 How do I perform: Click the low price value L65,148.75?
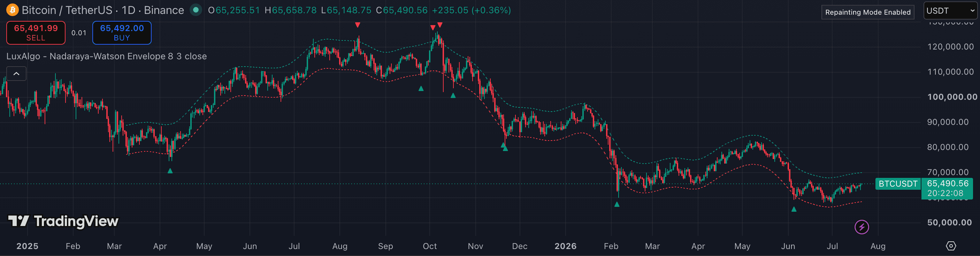(346, 10)
